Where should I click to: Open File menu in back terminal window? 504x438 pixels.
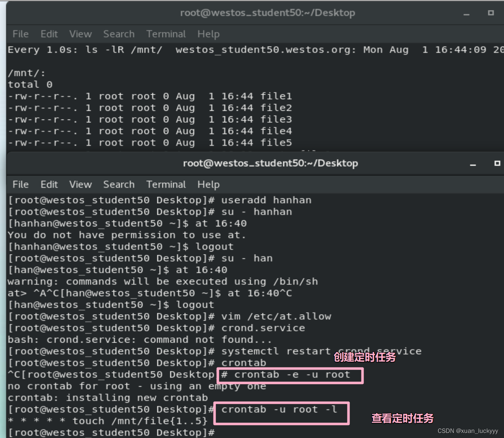pyautogui.click(x=21, y=34)
